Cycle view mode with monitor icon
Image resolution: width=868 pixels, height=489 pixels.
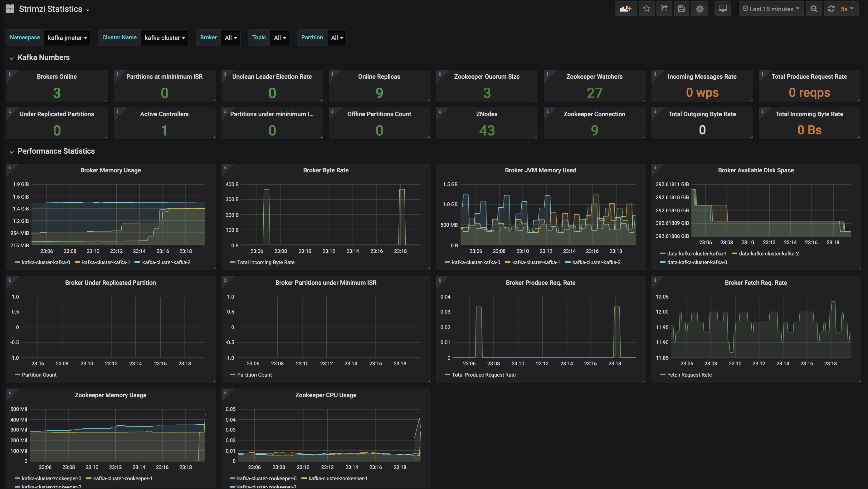pos(722,9)
